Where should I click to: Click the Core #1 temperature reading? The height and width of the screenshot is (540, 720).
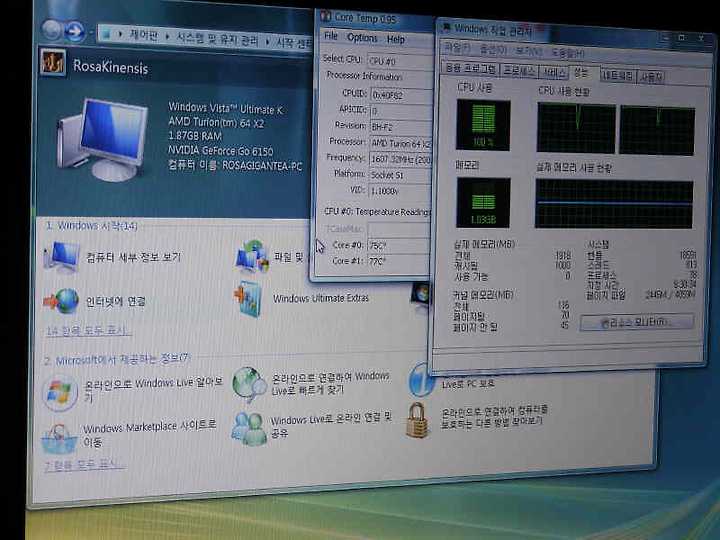click(399, 261)
